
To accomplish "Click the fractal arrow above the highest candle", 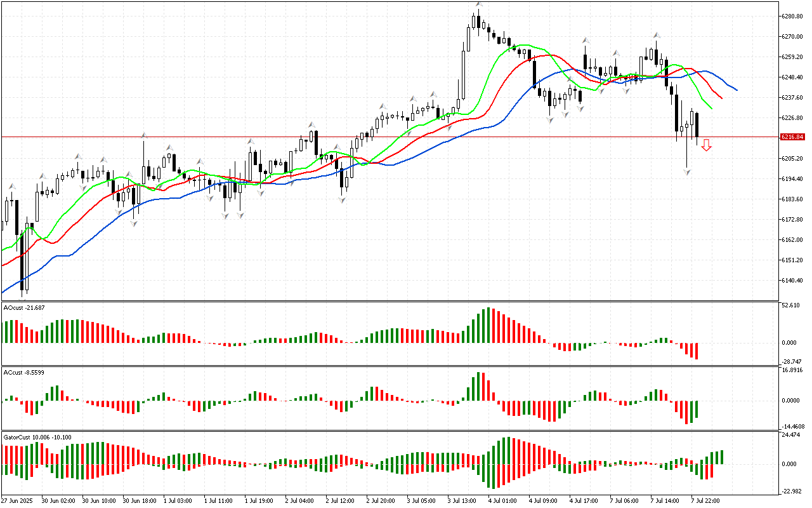I will (x=480, y=4).
